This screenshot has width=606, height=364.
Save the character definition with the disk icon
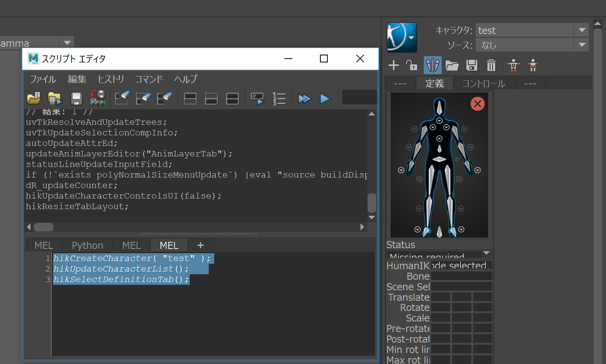click(471, 65)
